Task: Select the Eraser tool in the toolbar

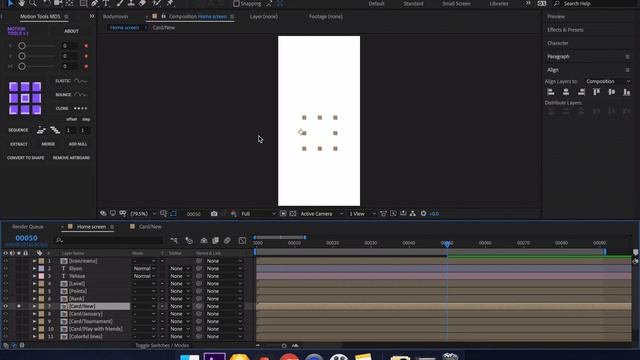Action: click(142, 3)
